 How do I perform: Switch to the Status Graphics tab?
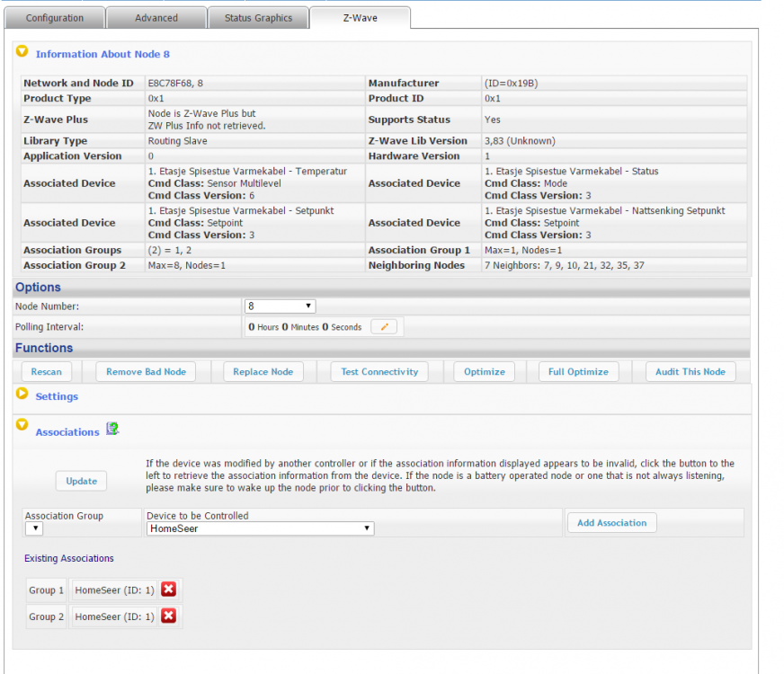258,18
